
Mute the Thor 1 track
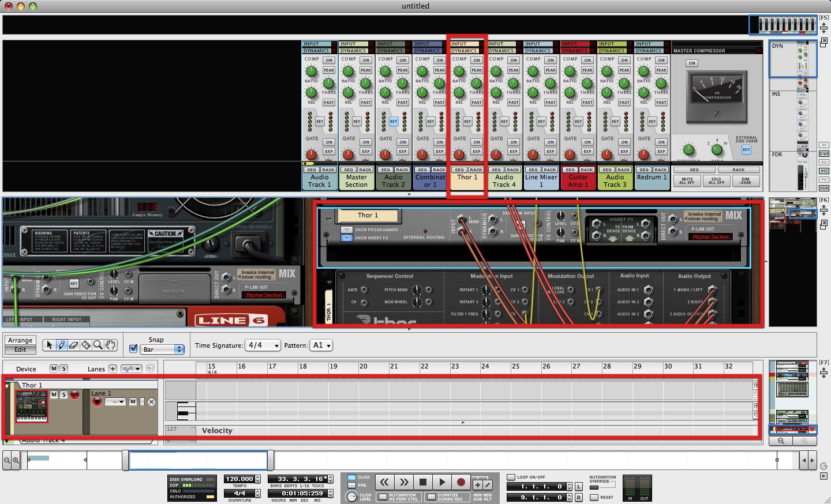pyautogui.click(x=54, y=394)
